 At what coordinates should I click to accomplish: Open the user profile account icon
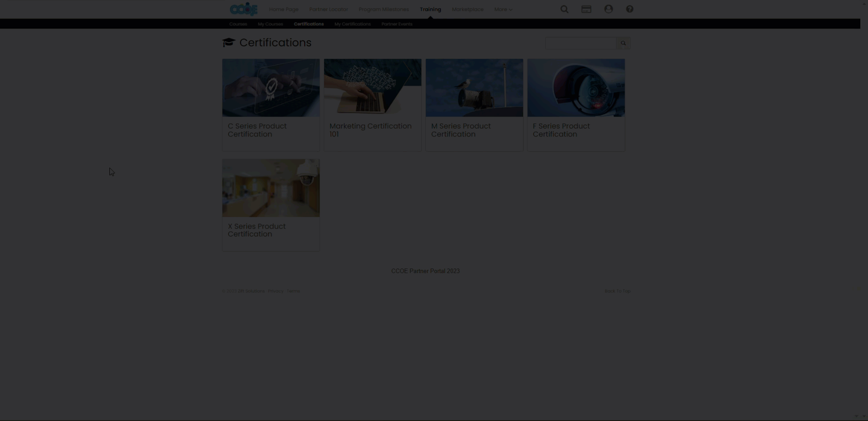click(x=608, y=9)
